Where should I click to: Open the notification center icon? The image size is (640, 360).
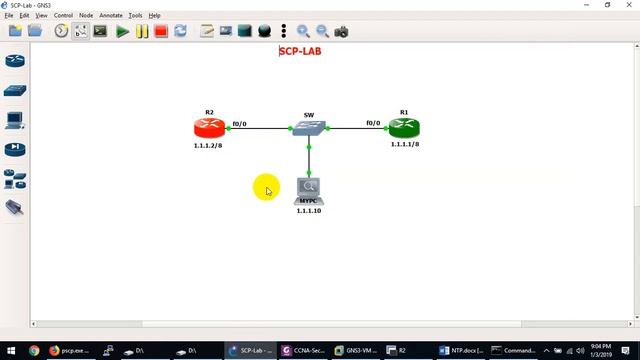click(x=625, y=351)
